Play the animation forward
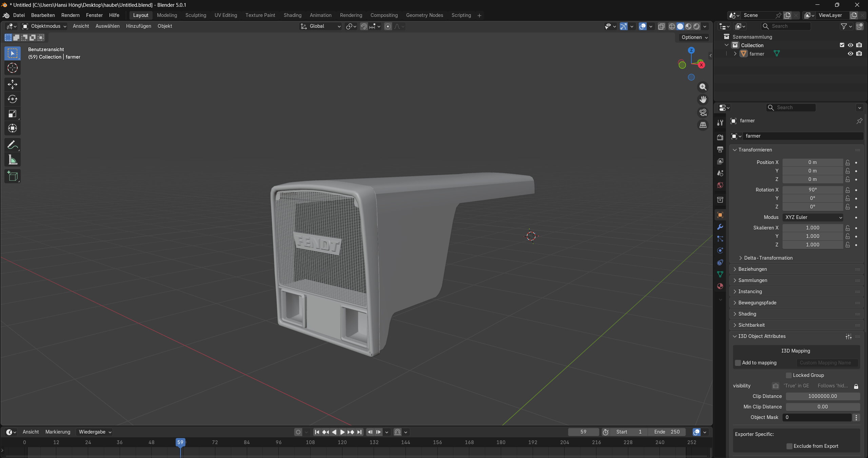This screenshot has height=458, width=868. (x=342, y=432)
